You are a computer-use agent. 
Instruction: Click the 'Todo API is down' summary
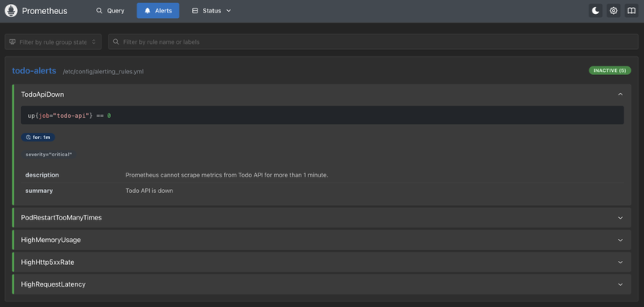149,191
